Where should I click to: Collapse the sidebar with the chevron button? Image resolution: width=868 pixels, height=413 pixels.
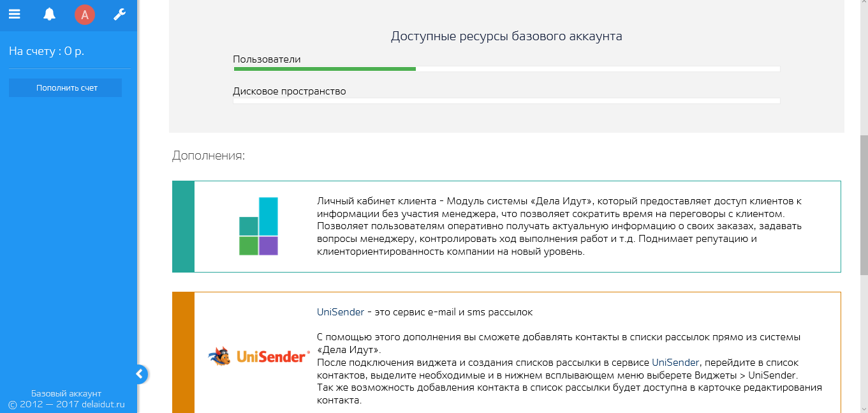pyautogui.click(x=140, y=374)
